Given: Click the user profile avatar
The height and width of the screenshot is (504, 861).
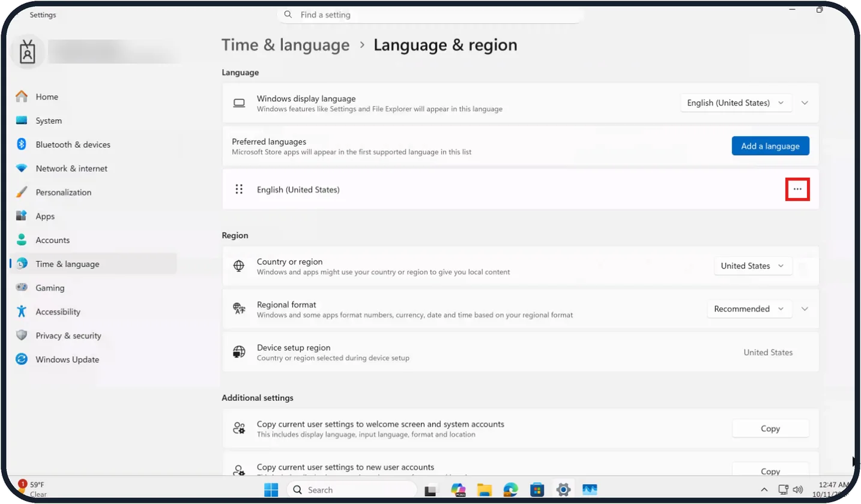Looking at the screenshot, I should 28,52.
